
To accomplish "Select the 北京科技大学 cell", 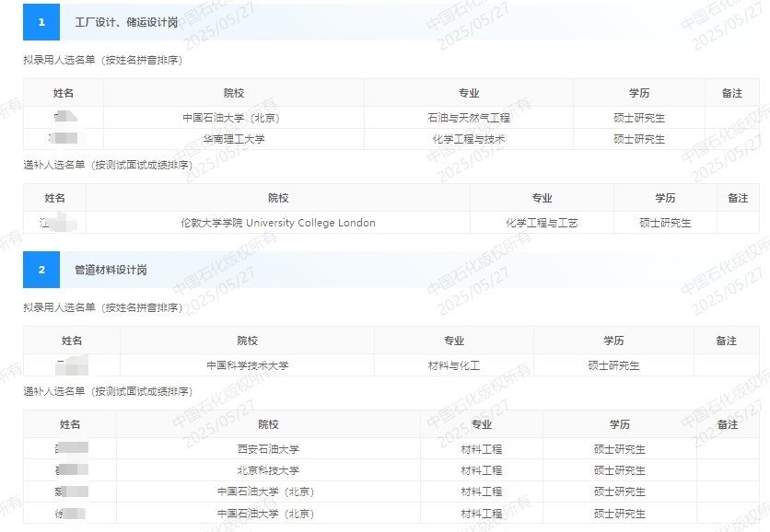I will coord(265,469).
